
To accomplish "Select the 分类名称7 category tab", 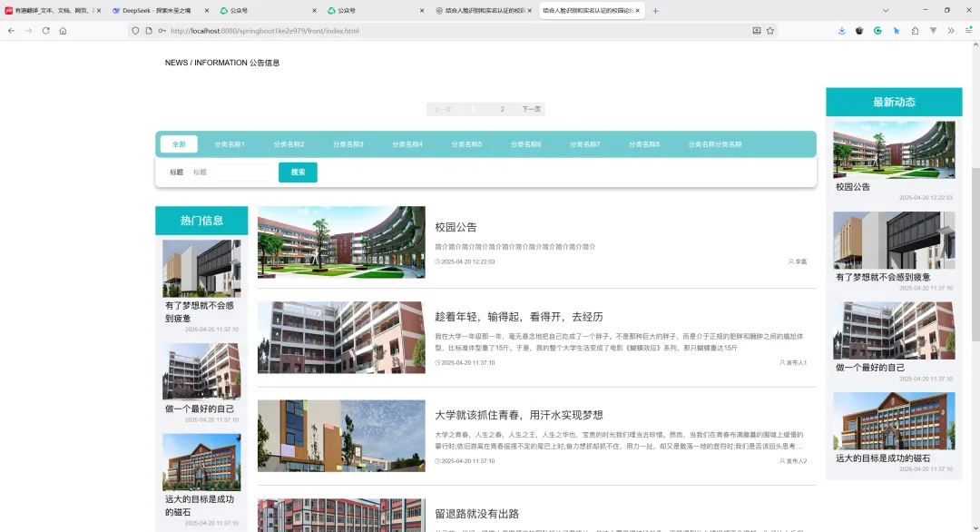I will pos(585,144).
